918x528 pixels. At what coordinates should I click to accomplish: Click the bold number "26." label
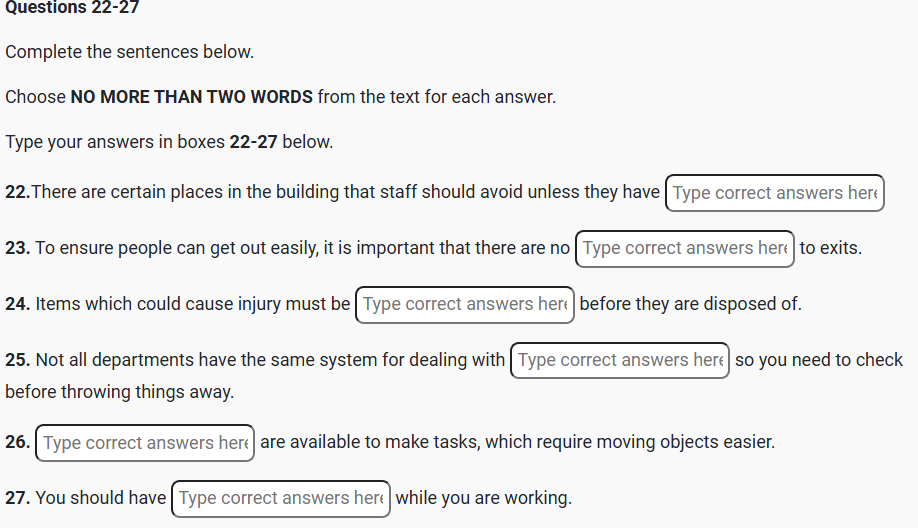tap(18, 442)
